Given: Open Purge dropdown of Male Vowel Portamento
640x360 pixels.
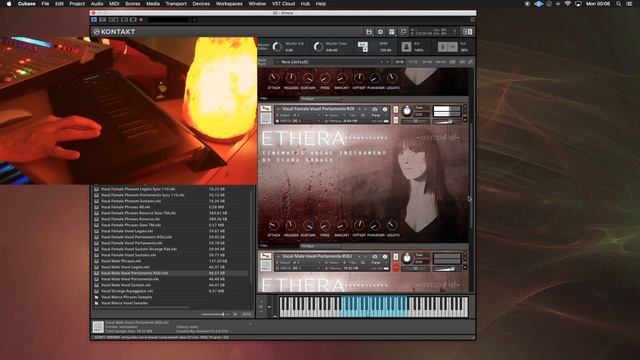Looking at the screenshot, I should point(376,262).
